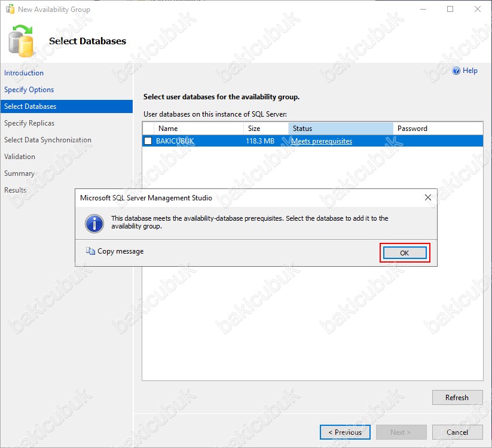Select the BAKICUBUK database name cell
This screenshot has width=492, height=448.
pos(175,141)
